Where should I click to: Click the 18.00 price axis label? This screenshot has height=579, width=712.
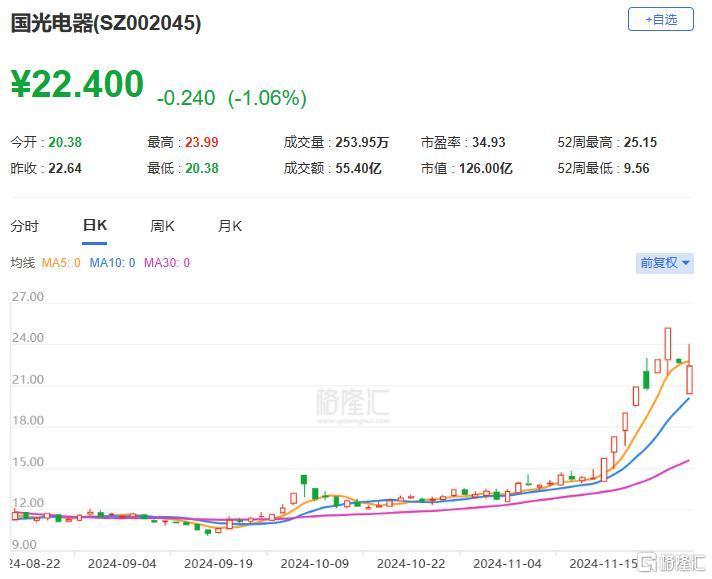(x=28, y=421)
